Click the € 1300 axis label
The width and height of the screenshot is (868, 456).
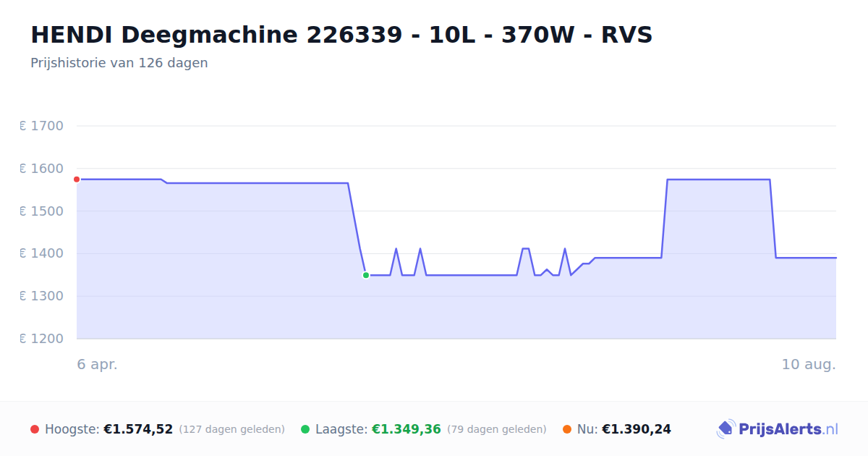[x=41, y=296]
